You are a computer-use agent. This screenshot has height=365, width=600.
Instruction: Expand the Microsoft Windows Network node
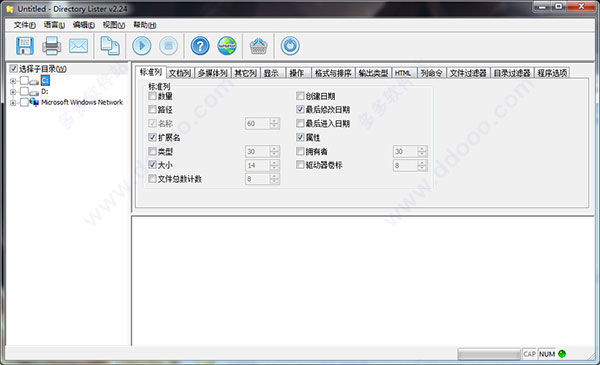[13, 102]
